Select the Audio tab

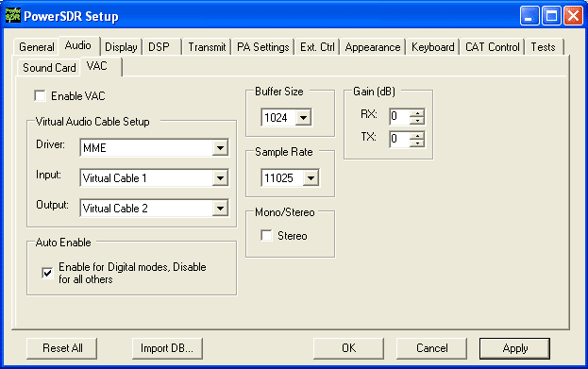click(78, 45)
